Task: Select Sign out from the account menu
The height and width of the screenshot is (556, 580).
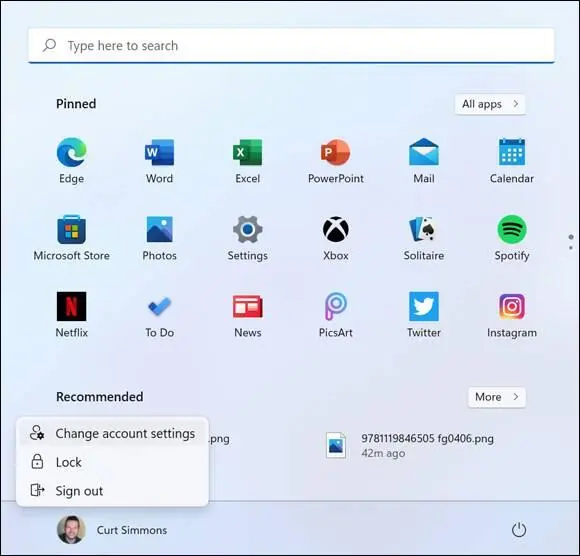Action: tap(112, 491)
